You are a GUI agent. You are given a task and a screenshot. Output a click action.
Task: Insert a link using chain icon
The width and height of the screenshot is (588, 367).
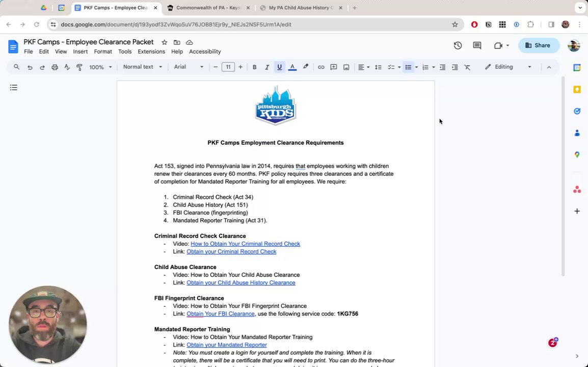pos(321,67)
